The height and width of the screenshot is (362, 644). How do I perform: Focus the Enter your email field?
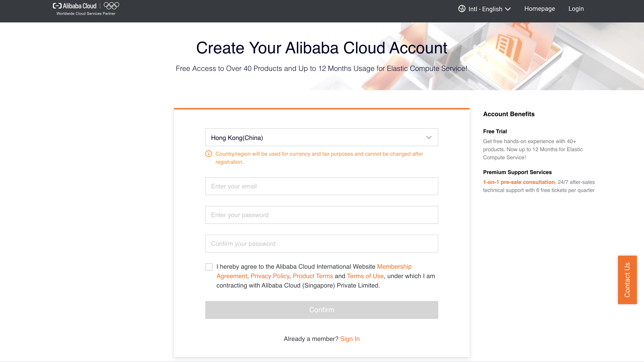click(321, 186)
